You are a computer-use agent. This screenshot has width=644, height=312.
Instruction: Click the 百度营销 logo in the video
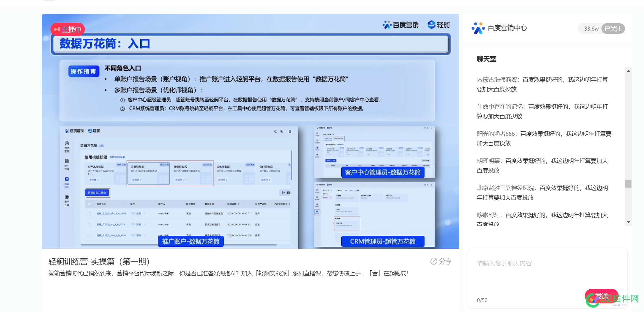pos(401,25)
